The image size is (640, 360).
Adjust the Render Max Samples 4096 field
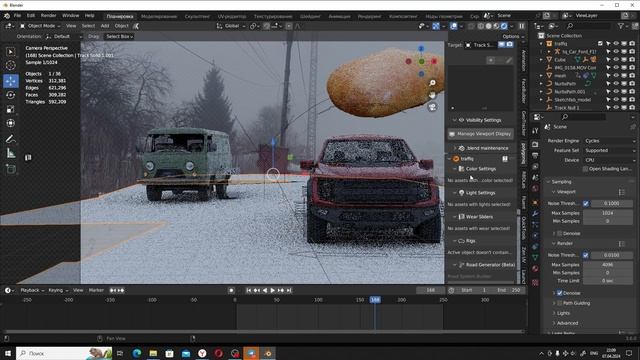[608, 265]
